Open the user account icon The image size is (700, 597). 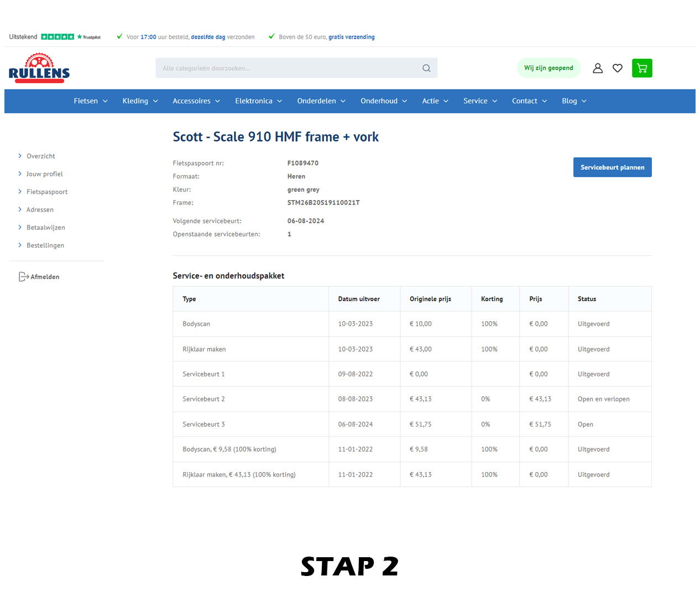tap(598, 68)
